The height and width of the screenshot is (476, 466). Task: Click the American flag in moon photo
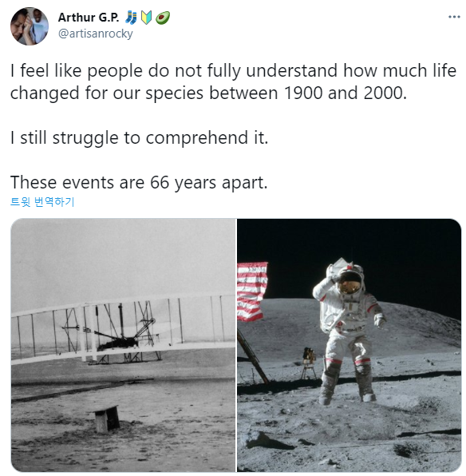[x=252, y=292]
